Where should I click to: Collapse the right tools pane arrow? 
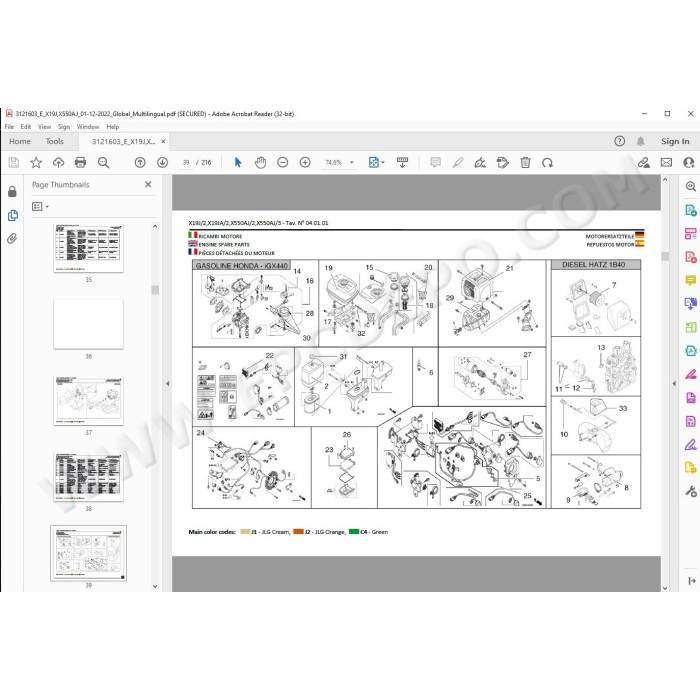(674, 383)
